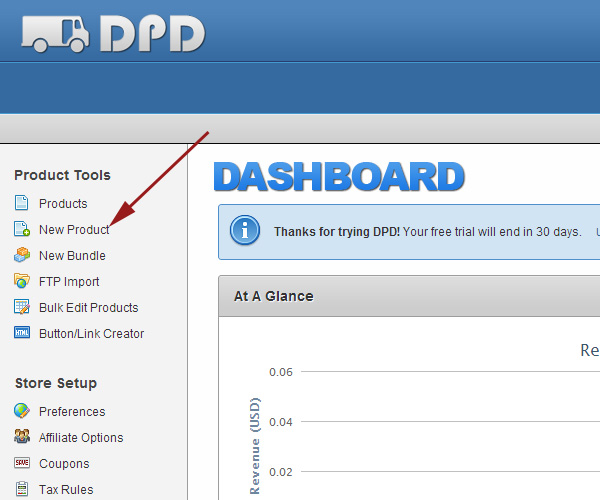Click the FTP Import folder icon

[x=22, y=281]
